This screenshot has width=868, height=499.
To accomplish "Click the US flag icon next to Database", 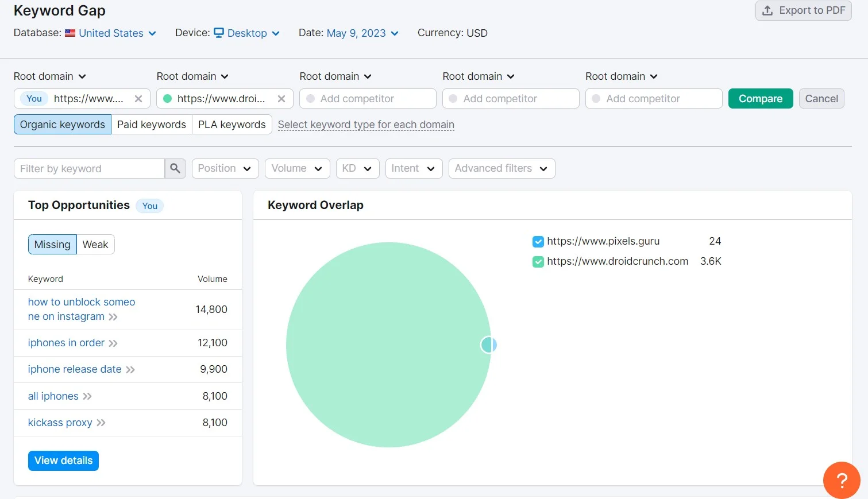I will (x=70, y=33).
